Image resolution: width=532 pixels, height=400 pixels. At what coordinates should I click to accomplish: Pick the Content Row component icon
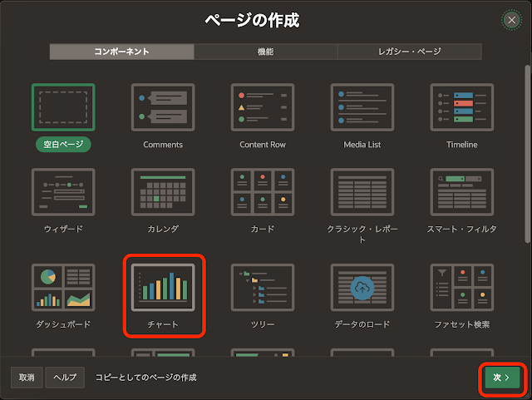[263, 107]
